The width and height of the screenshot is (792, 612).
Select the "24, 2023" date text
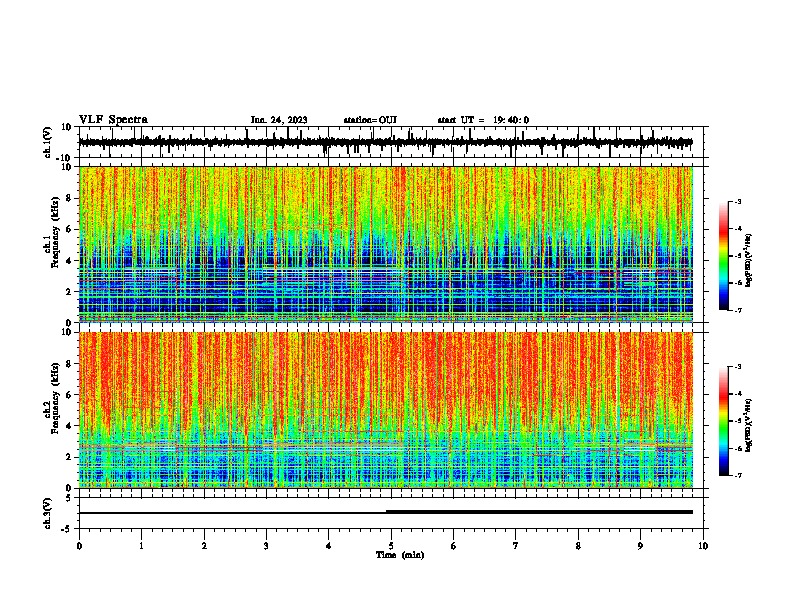pyautogui.click(x=288, y=120)
